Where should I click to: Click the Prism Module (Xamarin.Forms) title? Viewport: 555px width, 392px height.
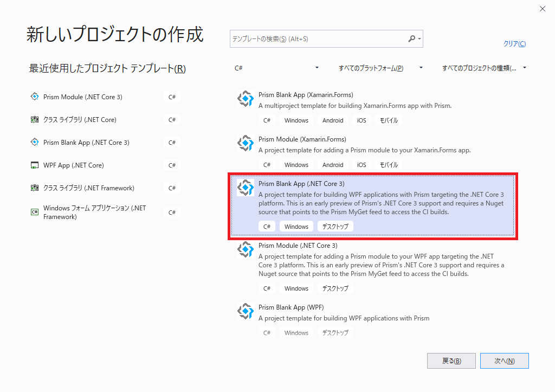click(x=302, y=139)
